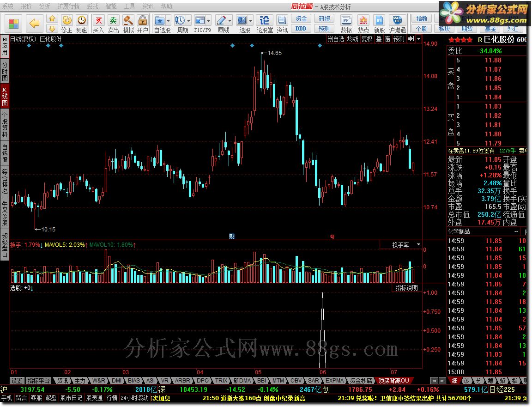
Task: Click the colorful home grid icon
Action: 13,24
